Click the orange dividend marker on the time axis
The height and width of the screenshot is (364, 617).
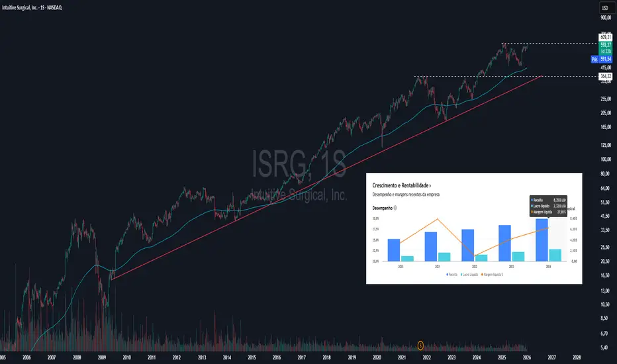420,345
